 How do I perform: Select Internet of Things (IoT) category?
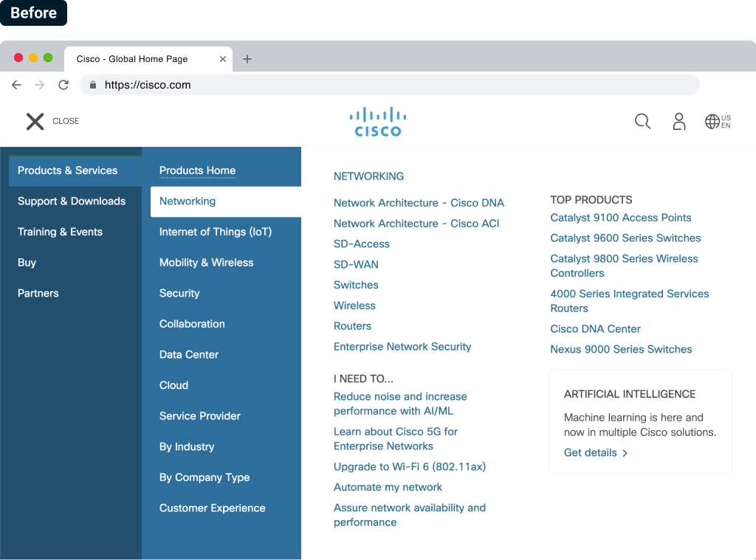216,232
